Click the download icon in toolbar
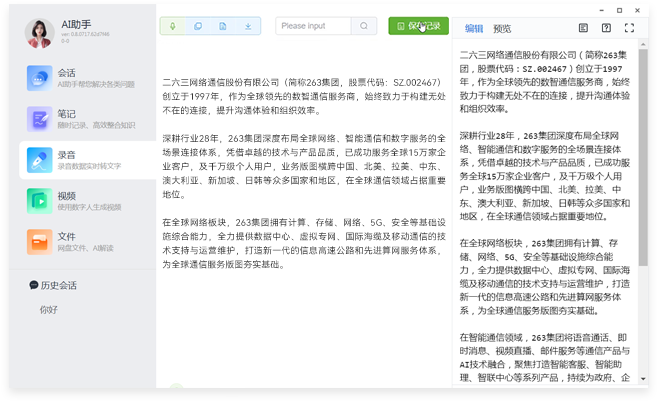The width and height of the screenshot is (659, 403). 247,26
